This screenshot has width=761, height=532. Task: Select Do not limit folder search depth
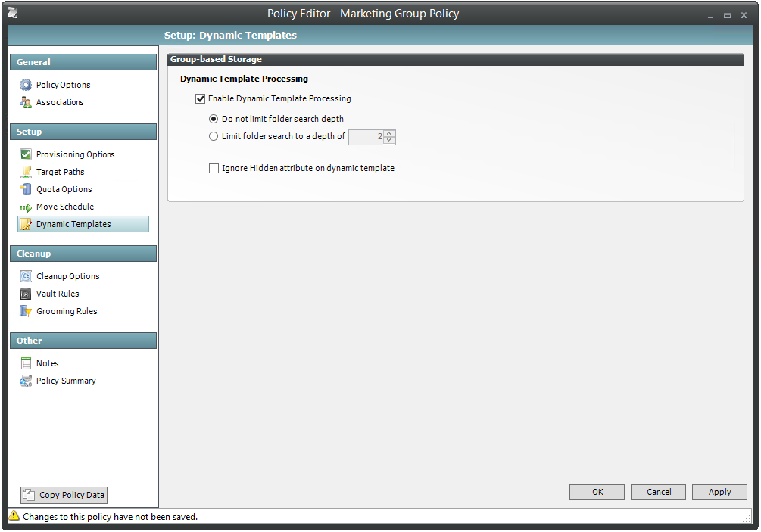(x=214, y=119)
